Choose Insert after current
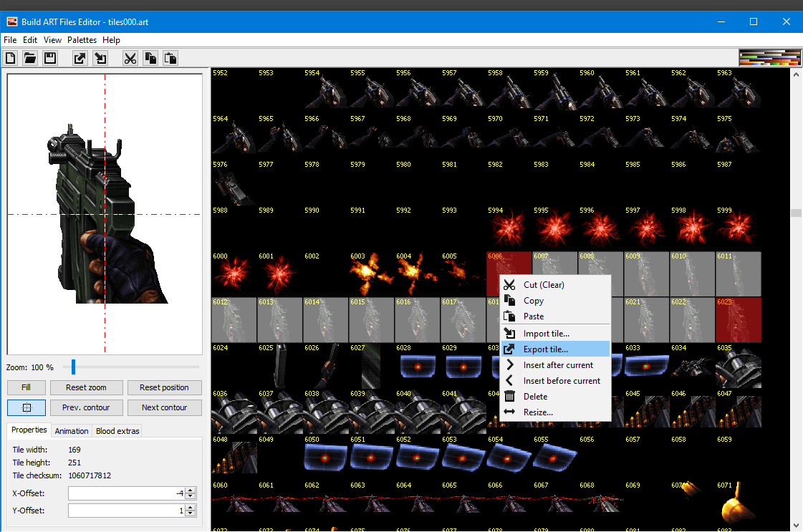This screenshot has width=803, height=532. pos(555,365)
